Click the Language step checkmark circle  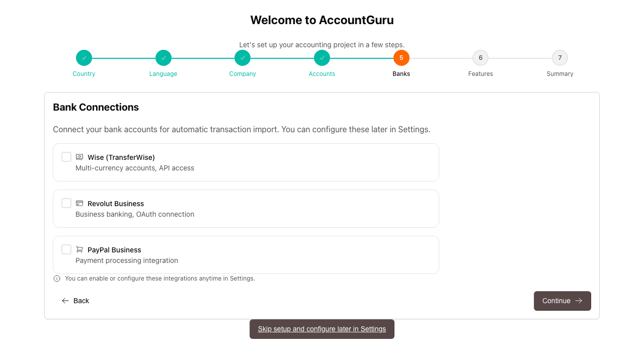(164, 58)
